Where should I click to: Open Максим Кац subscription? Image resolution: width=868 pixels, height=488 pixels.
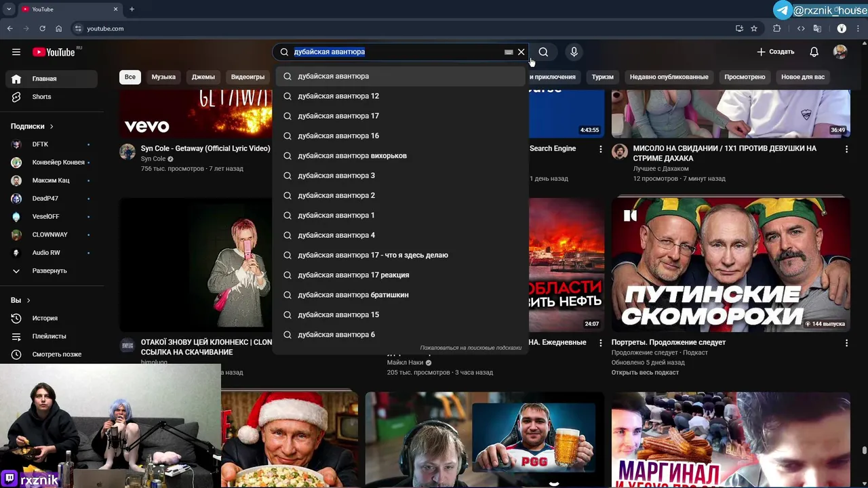pyautogui.click(x=52, y=180)
